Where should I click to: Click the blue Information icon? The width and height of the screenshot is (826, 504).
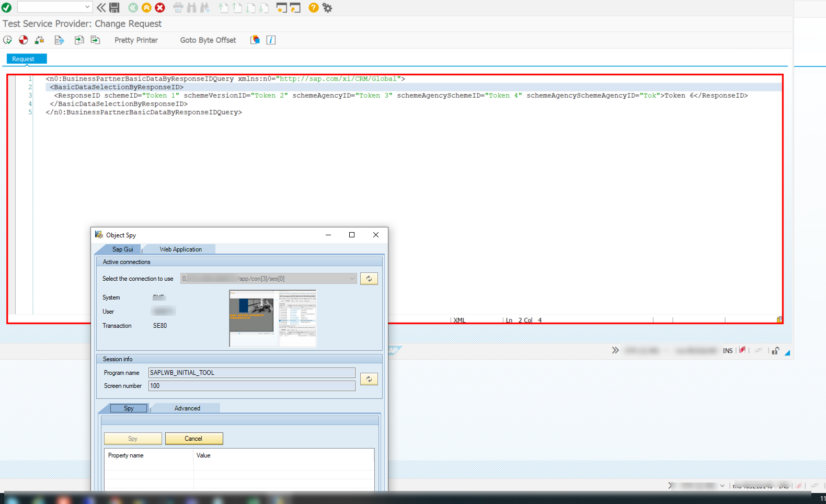[x=271, y=40]
